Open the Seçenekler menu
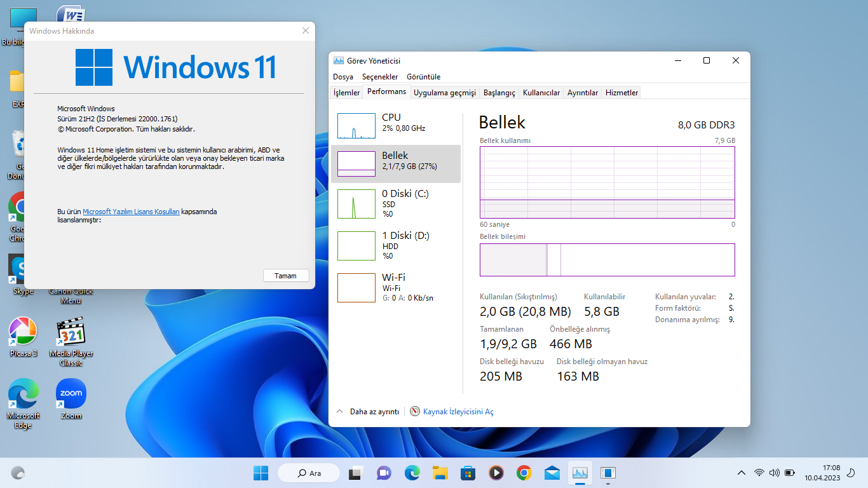This screenshot has height=488, width=868. coord(380,77)
